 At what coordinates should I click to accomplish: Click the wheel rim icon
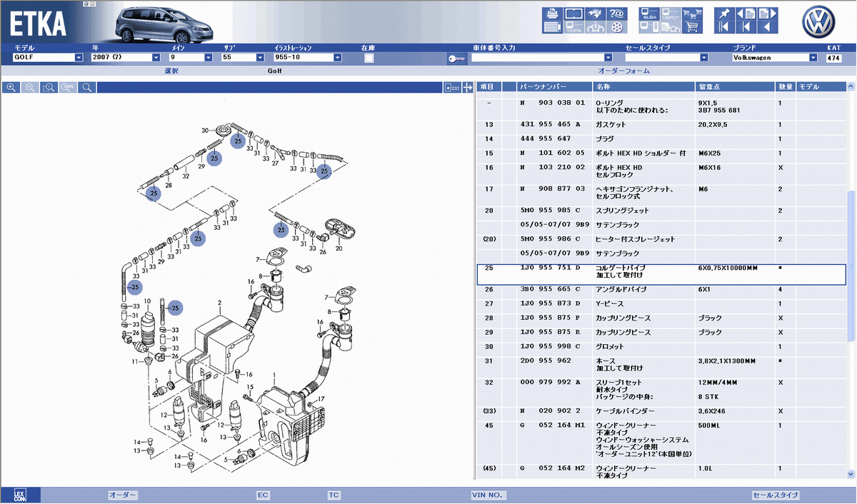[x=616, y=27]
